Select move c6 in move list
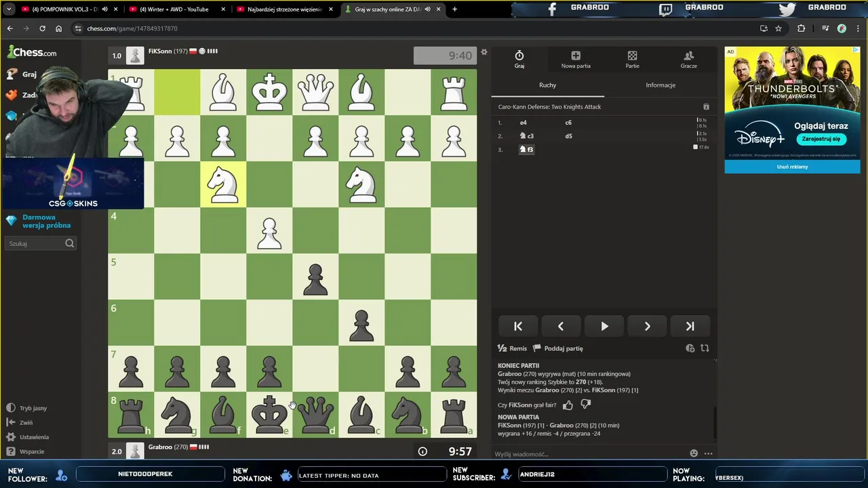 coord(568,123)
